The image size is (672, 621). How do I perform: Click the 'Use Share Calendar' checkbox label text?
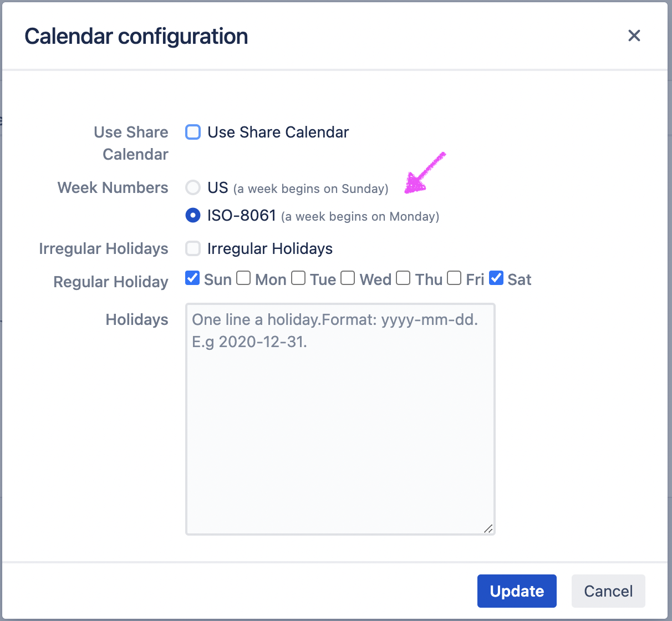(x=278, y=132)
